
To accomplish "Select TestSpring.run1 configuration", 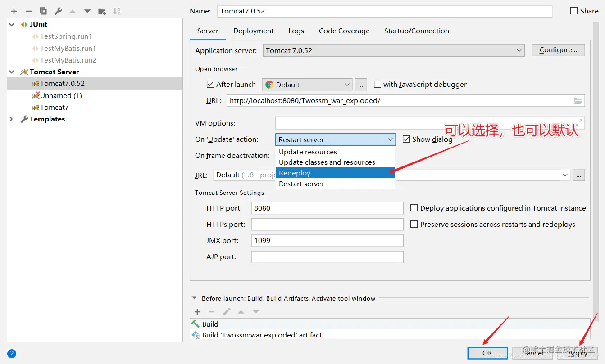I will (66, 36).
